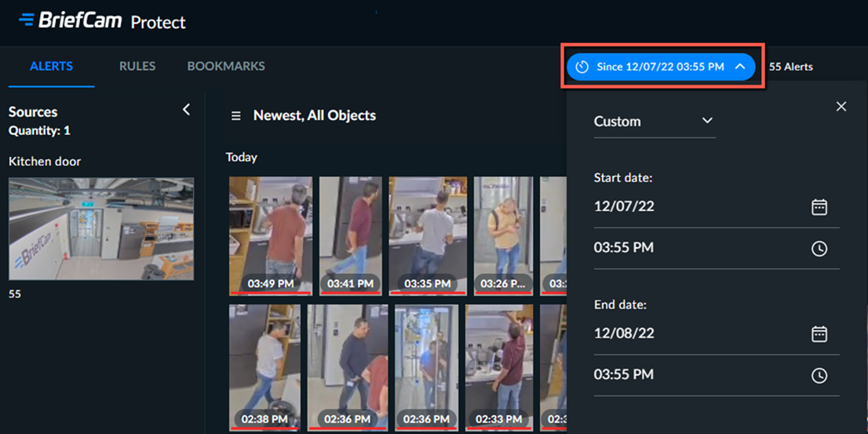The width and height of the screenshot is (868, 434).
Task: Switch to the RULES tab
Action: 137,67
